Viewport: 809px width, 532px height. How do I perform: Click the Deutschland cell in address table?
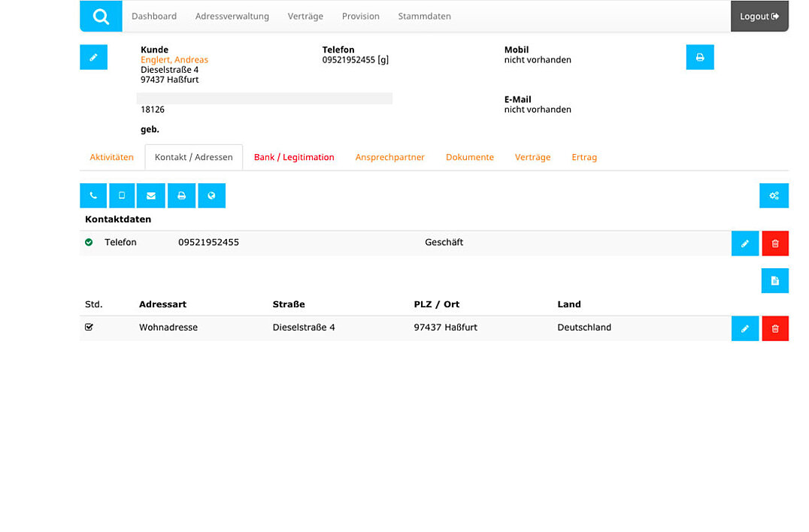(584, 328)
